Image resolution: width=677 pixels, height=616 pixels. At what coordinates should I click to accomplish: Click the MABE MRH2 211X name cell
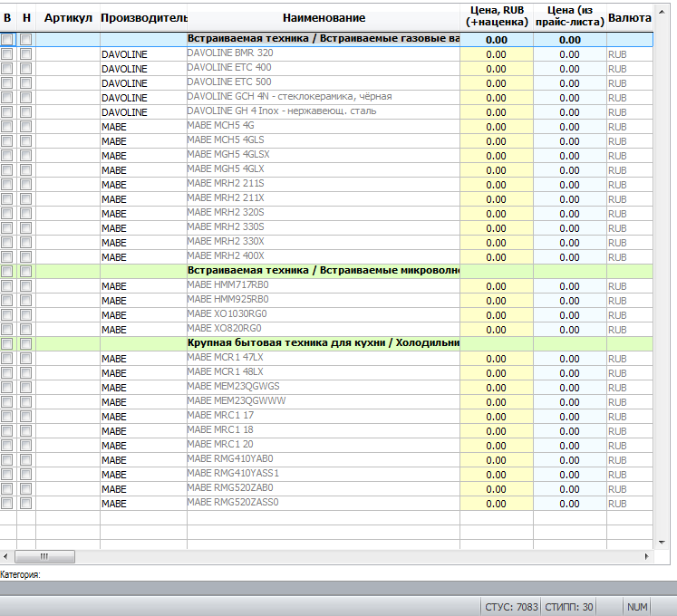[324, 199]
